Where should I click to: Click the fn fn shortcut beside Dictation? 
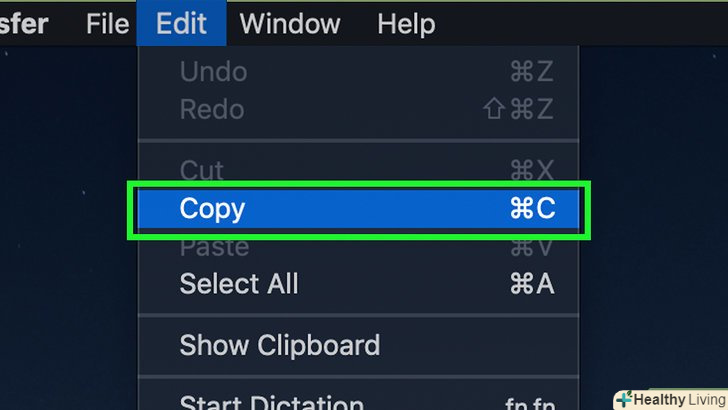pyautogui.click(x=530, y=402)
